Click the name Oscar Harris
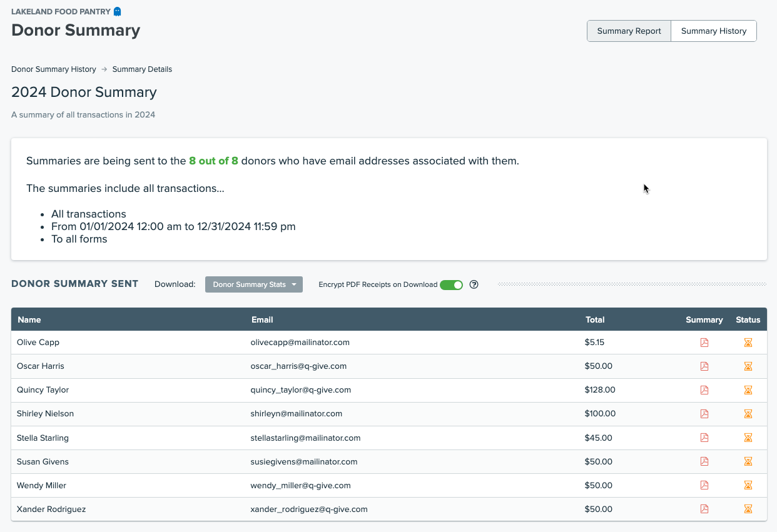The image size is (777, 532). point(41,366)
